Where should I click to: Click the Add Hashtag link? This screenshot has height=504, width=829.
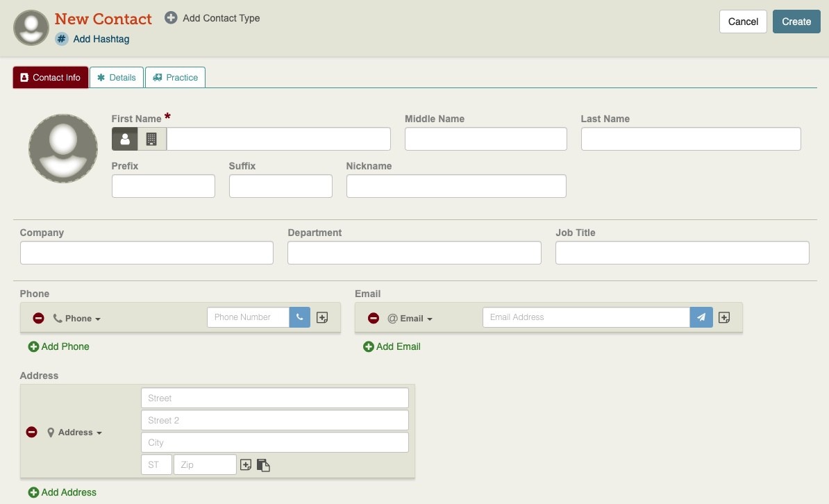click(x=101, y=39)
